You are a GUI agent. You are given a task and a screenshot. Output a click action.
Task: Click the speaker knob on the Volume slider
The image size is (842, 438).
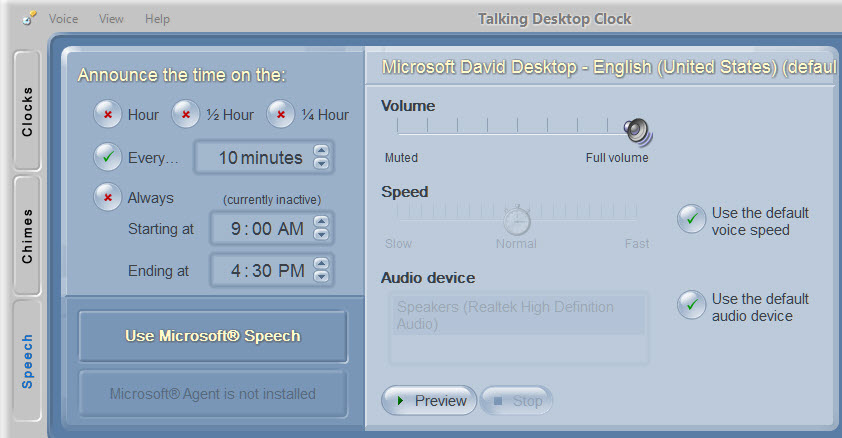pyautogui.click(x=637, y=131)
